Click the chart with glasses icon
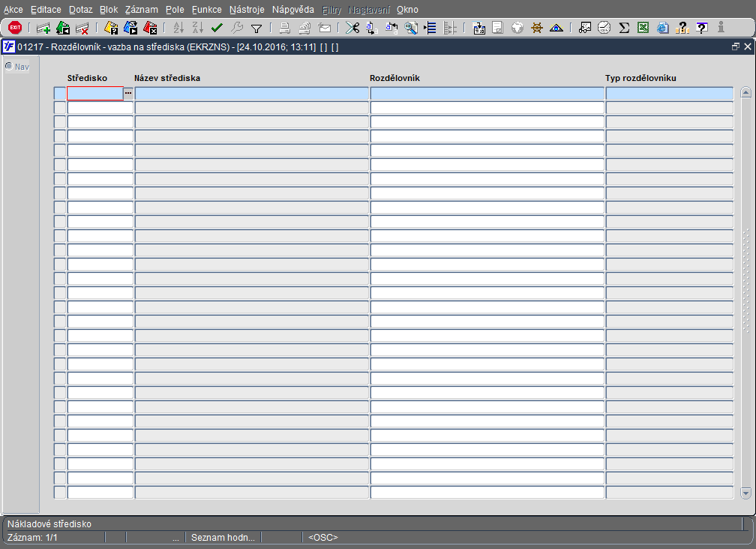 pos(585,28)
